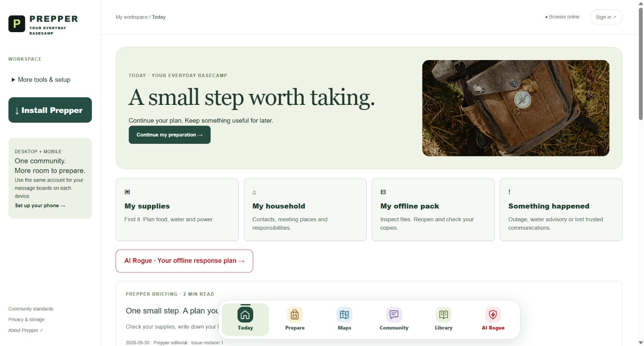This screenshot has height=346, width=644.
Task: Open the Community chat bubble icon
Action: 394,315
